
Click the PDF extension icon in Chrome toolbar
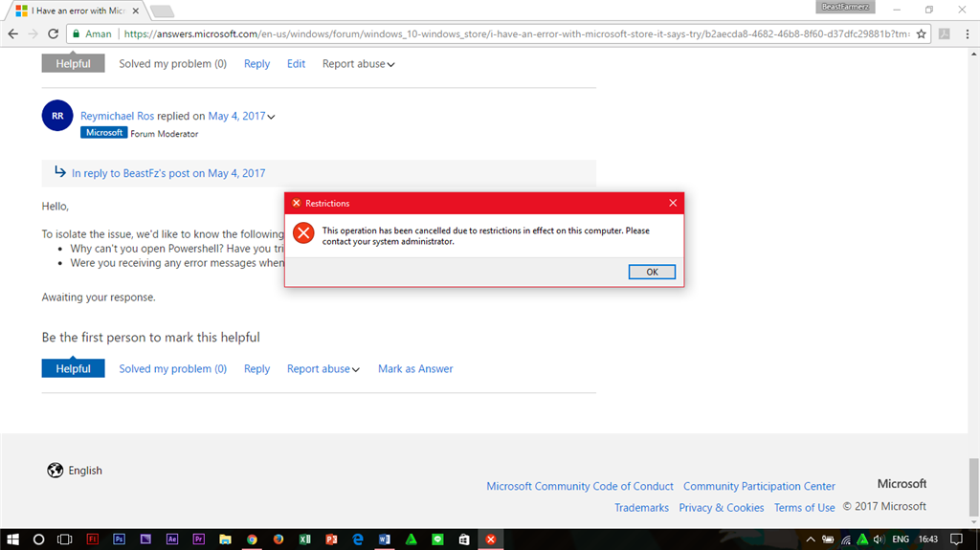coord(945,33)
